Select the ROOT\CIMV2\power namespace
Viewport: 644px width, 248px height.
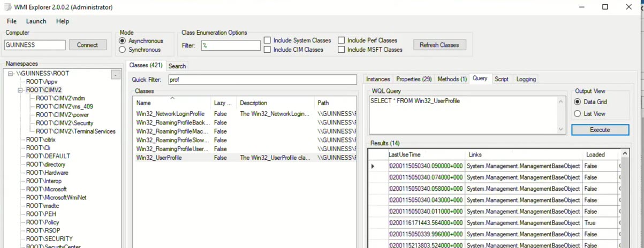click(62, 115)
